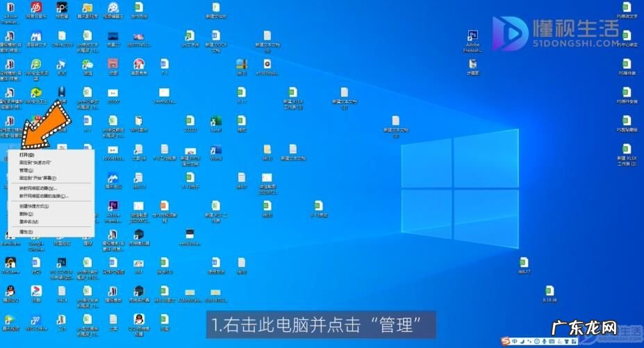Select the PS CC2019 Photoshop shortcut
The width and height of the screenshot is (644, 348).
(62, 263)
